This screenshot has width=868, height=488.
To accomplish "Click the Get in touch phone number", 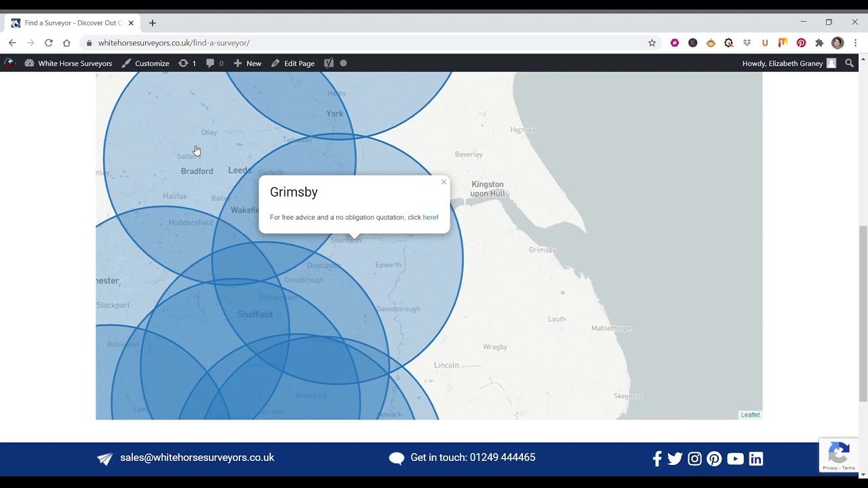I will (473, 457).
